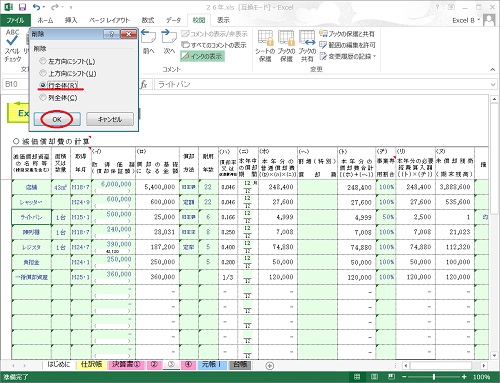Switch to 決算書① sheet tab

(x=126, y=364)
